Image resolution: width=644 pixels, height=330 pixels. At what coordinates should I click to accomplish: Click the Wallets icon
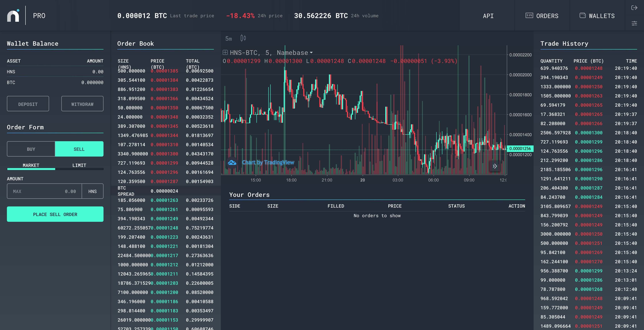582,16
